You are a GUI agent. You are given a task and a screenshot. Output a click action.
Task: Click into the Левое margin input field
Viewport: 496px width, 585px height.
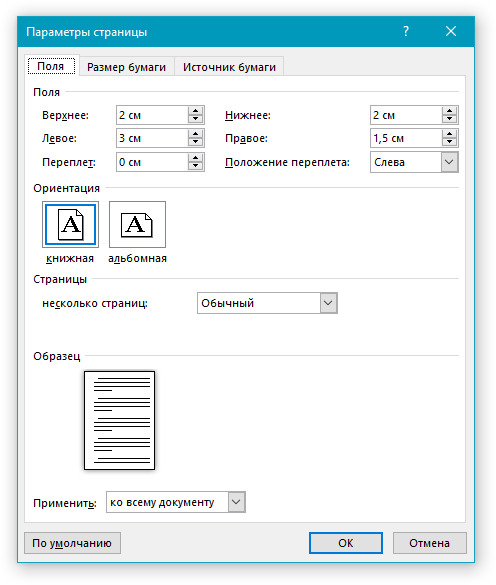(152, 138)
